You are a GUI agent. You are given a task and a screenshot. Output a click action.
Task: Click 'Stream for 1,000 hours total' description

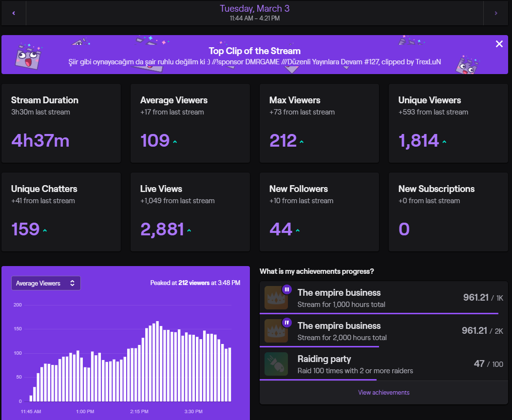(341, 305)
